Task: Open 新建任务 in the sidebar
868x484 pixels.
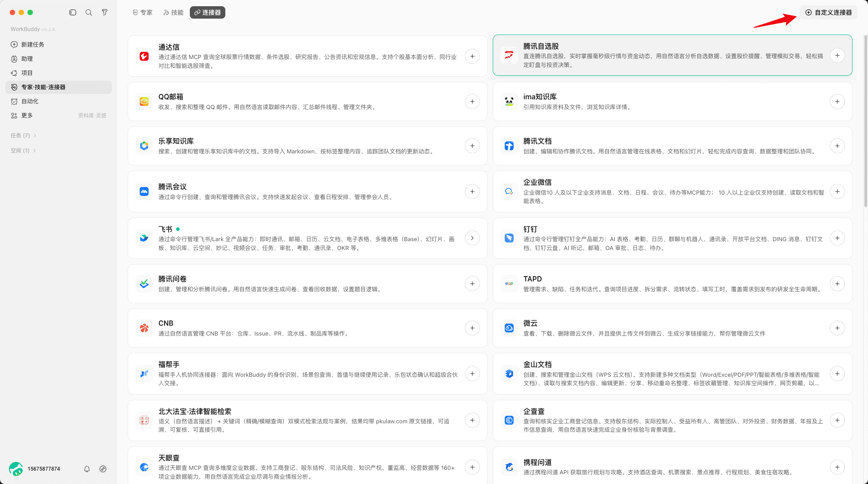Action: [59, 44]
